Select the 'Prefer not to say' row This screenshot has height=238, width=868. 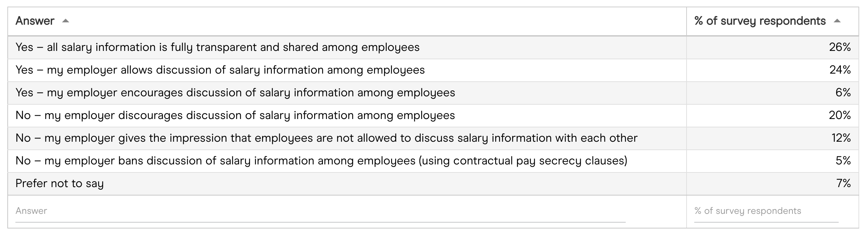tap(59, 183)
